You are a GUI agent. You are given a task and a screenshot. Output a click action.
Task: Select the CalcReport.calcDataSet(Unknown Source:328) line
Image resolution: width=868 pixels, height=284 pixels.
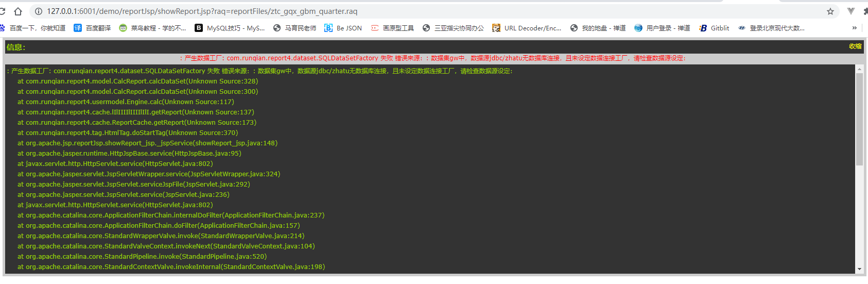click(x=138, y=81)
